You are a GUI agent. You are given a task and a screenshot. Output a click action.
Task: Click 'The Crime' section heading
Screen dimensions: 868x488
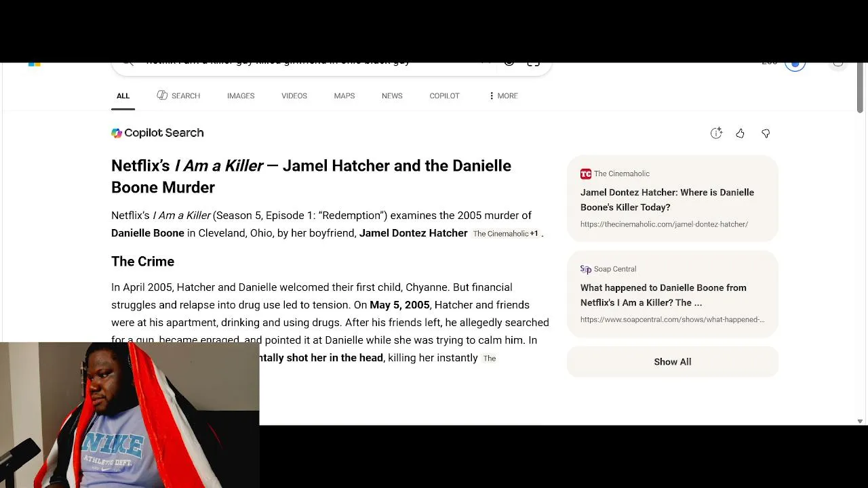pyautogui.click(x=142, y=262)
